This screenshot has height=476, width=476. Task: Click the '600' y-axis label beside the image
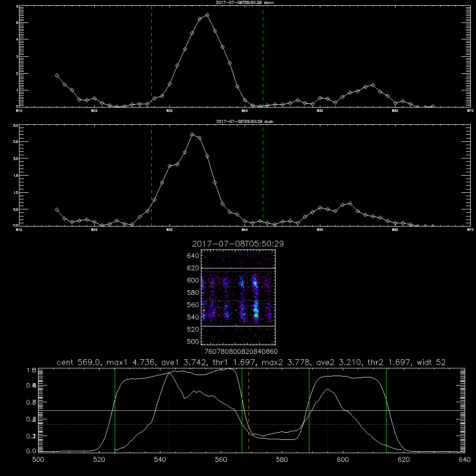click(193, 280)
